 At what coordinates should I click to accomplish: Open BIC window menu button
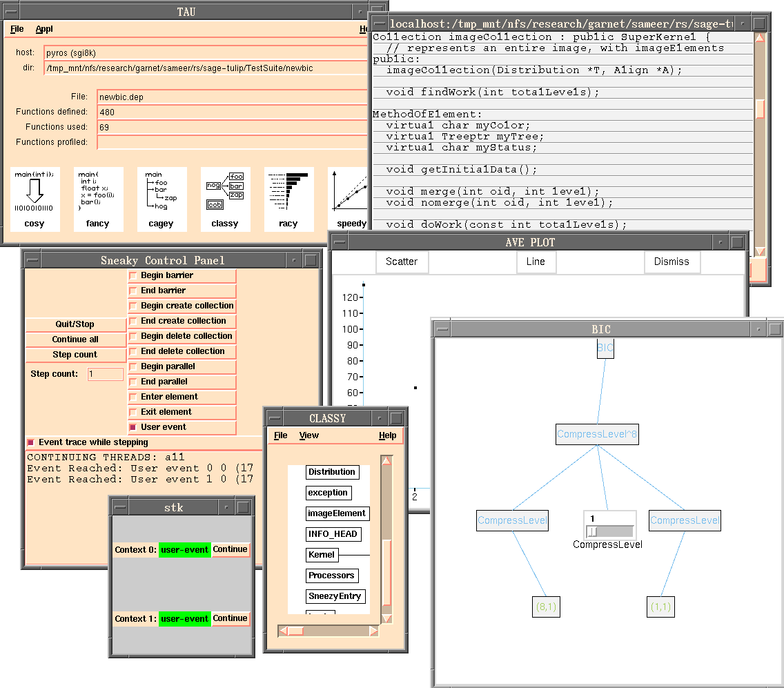coord(442,329)
